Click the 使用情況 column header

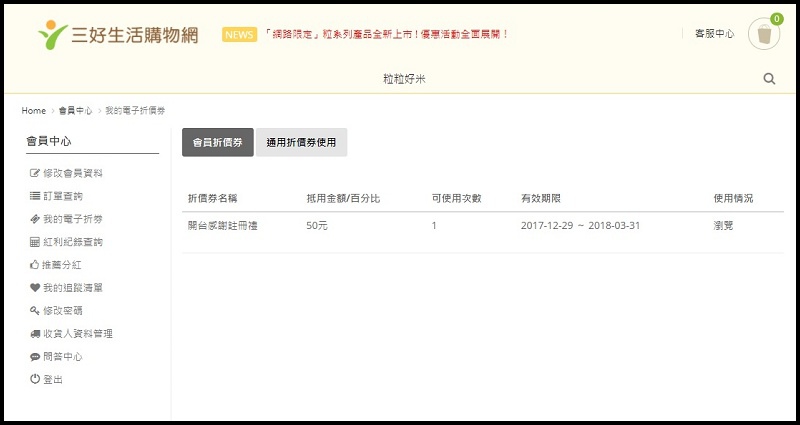tap(733, 198)
